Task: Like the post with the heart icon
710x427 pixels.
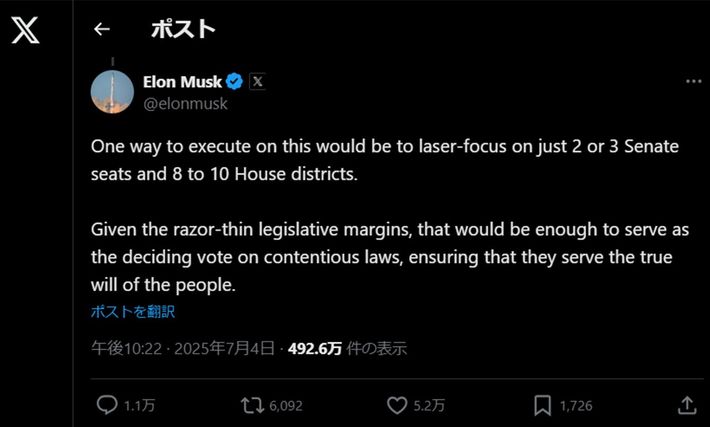Action: (x=397, y=405)
